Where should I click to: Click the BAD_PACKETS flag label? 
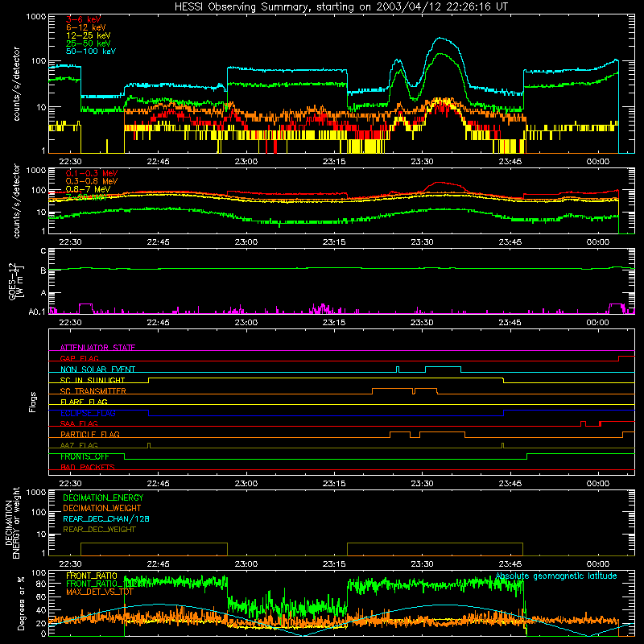click(88, 467)
